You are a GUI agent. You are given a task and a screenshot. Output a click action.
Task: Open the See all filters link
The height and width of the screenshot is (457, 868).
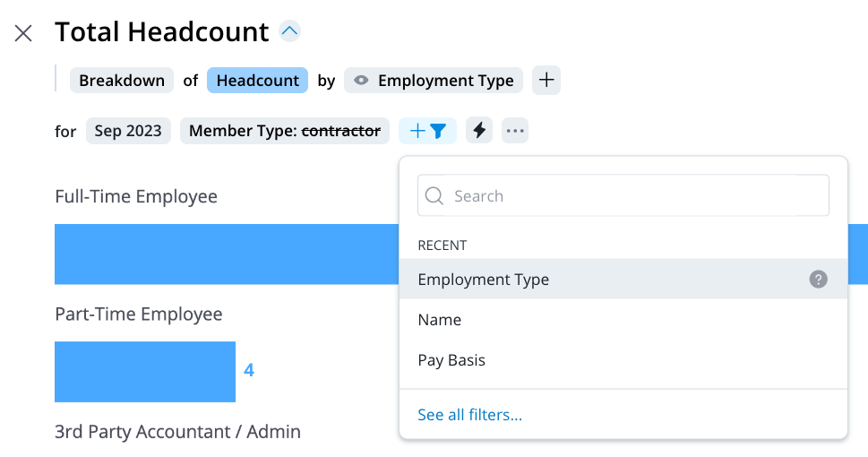(x=469, y=415)
